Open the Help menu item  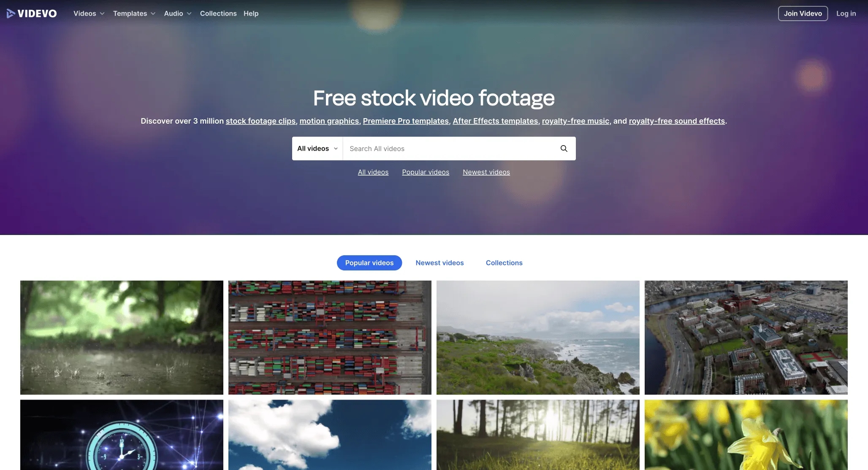coord(251,13)
